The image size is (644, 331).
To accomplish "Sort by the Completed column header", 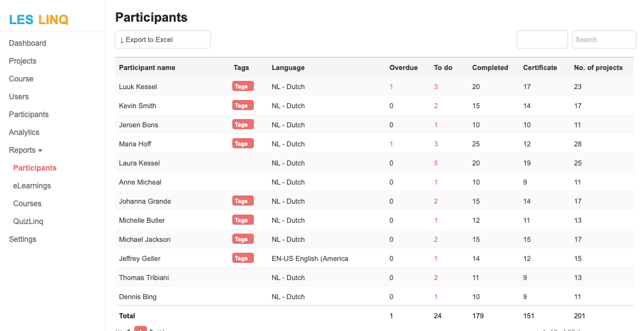I will [x=490, y=67].
